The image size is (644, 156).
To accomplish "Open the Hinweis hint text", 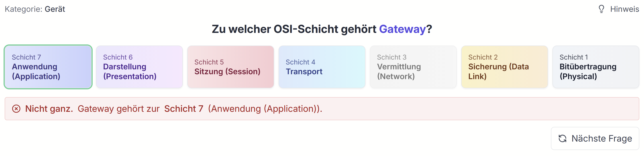I will click(624, 9).
